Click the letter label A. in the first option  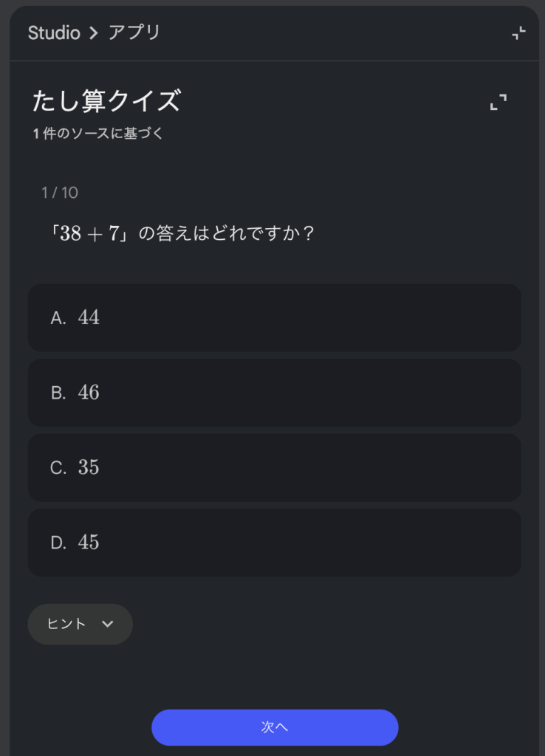(58, 318)
